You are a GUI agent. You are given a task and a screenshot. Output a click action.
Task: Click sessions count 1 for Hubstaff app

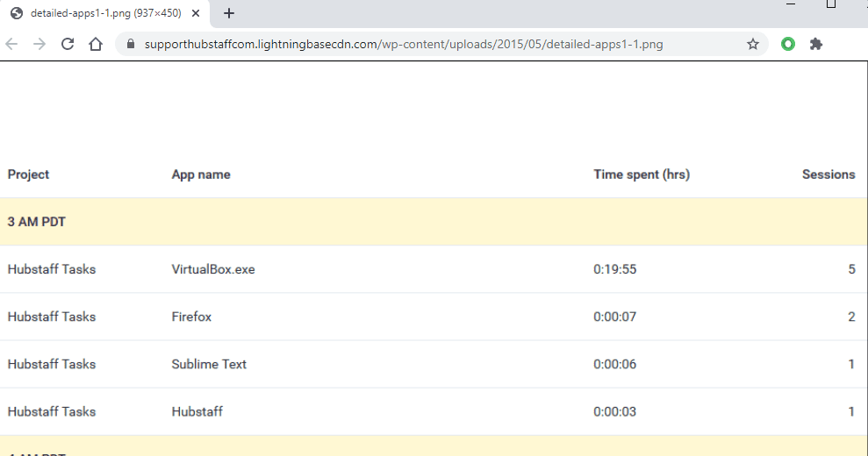(x=851, y=412)
